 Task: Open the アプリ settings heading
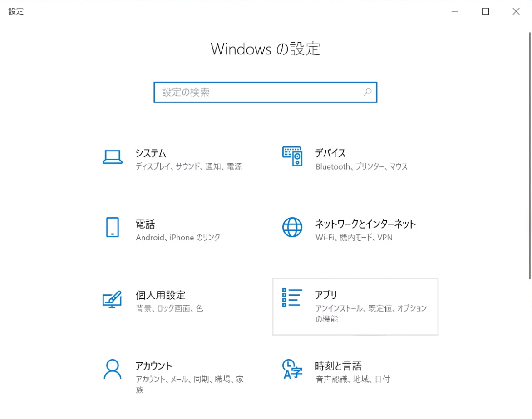326,295
